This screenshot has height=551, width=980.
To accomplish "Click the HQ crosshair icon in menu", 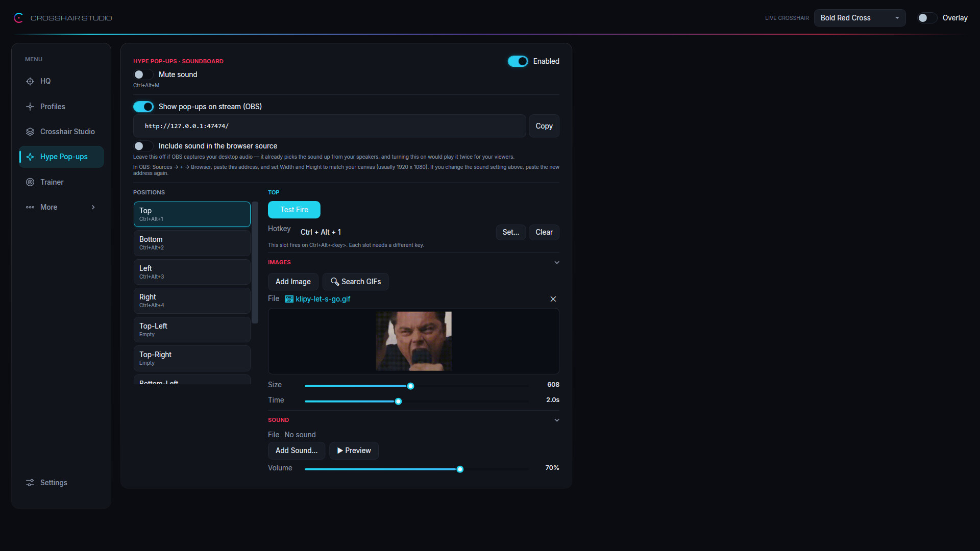I will 30,81.
